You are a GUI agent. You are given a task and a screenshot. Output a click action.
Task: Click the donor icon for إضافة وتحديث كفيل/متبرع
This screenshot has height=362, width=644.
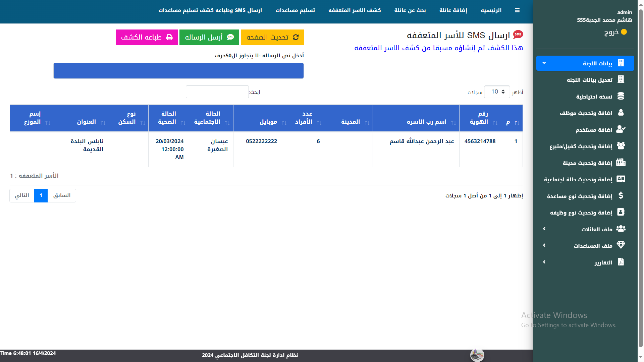pyautogui.click(x=621, y=146)
